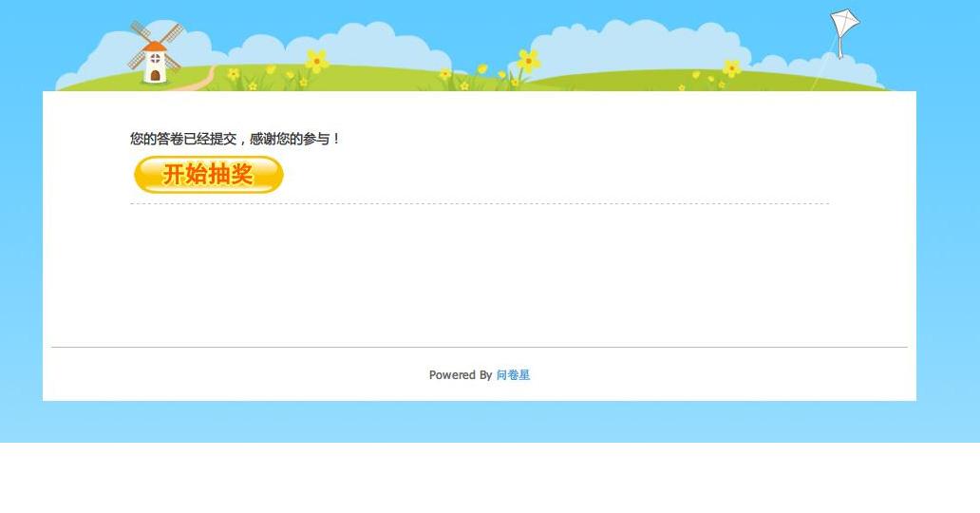The height and width of the screenshot is (513, 980).
Task: Click the windmill's brown arched door
Action: click(x=155, y=76)
